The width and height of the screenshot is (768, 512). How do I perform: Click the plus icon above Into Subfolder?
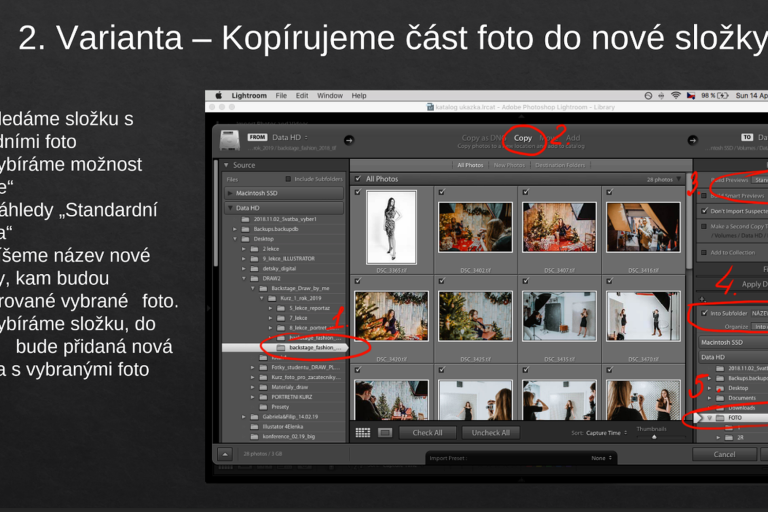click(703, 299)
